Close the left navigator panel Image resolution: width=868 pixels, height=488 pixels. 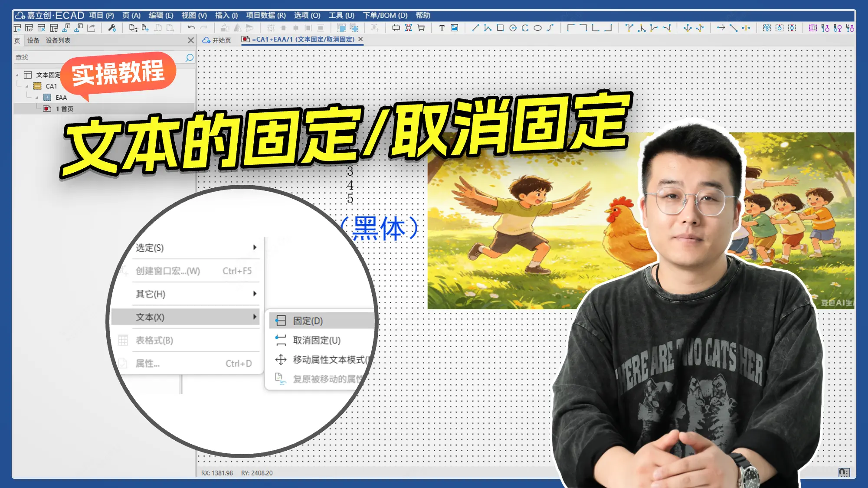pos(190,40)
